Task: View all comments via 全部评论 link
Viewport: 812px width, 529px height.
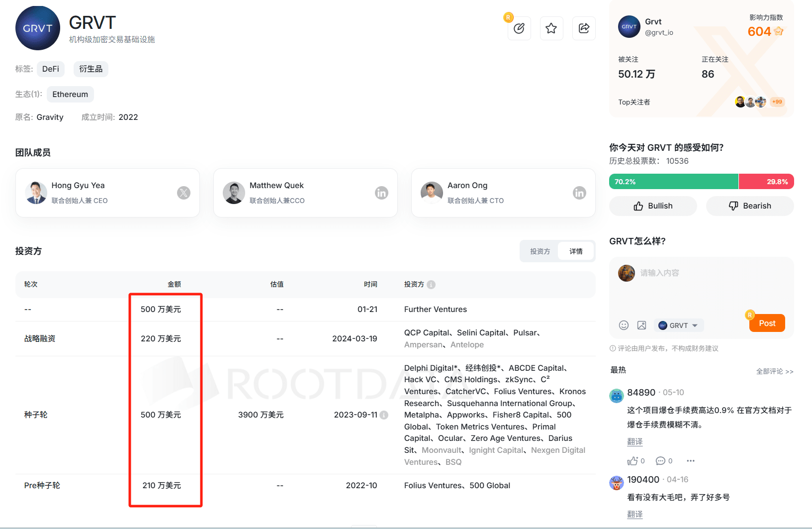Action: [775, 371]
